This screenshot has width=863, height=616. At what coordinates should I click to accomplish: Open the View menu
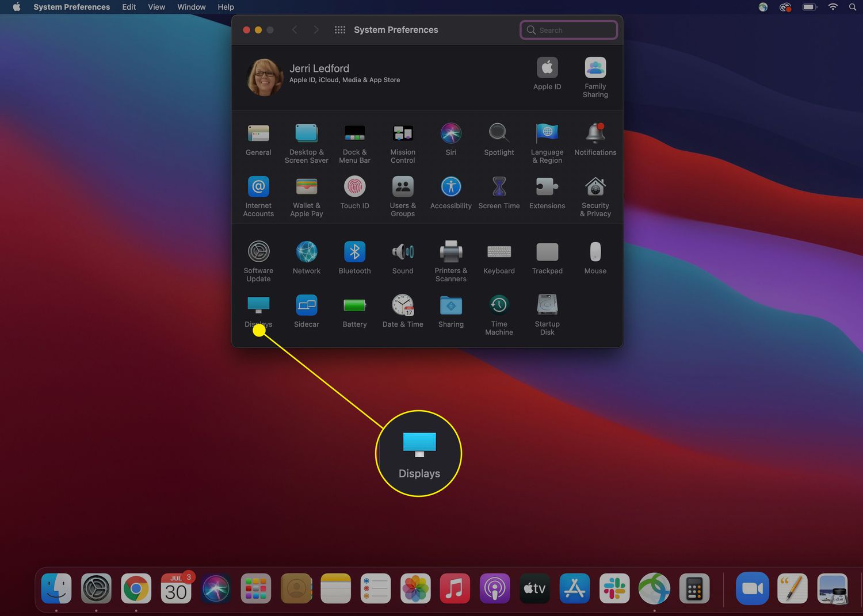coord(156,7)
